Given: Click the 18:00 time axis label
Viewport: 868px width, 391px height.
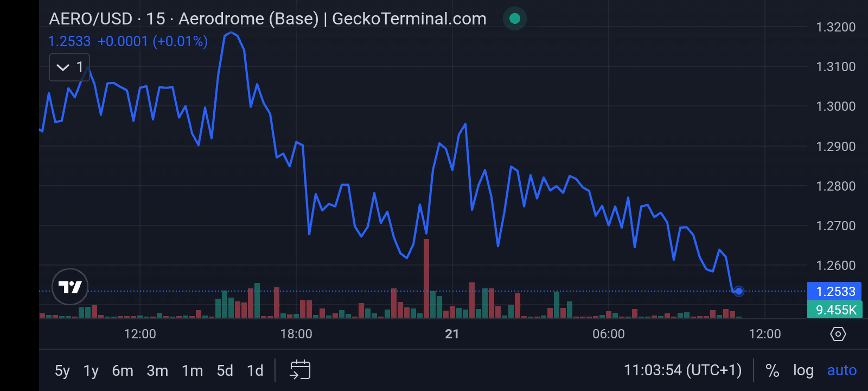Looking at the screenshot, I should click(296, 334).
